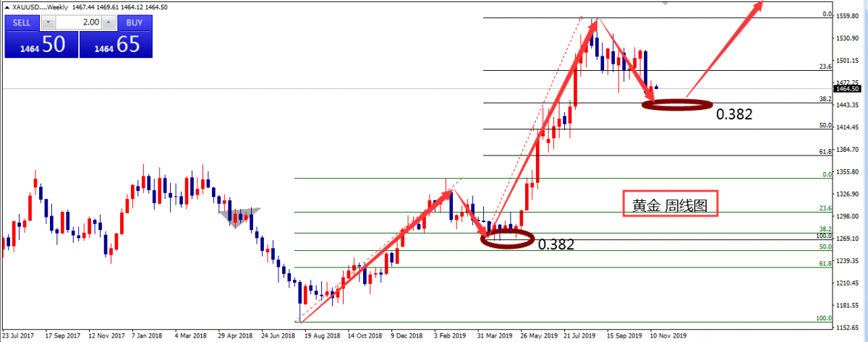
Task: Click the 黄金 周线图 text label
Action: coord(669,205)
